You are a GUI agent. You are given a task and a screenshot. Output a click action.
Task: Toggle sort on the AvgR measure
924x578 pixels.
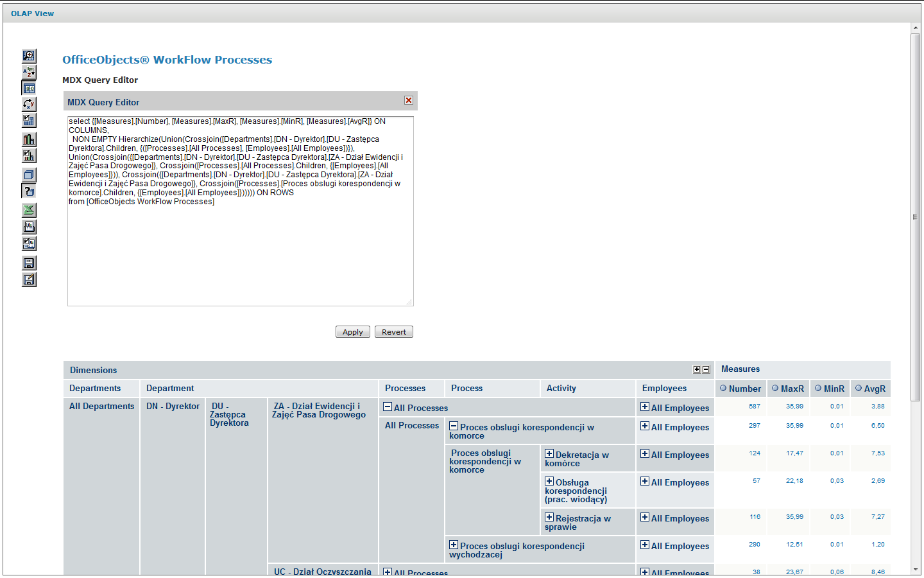pyautogui.click(x=859, y=389)
